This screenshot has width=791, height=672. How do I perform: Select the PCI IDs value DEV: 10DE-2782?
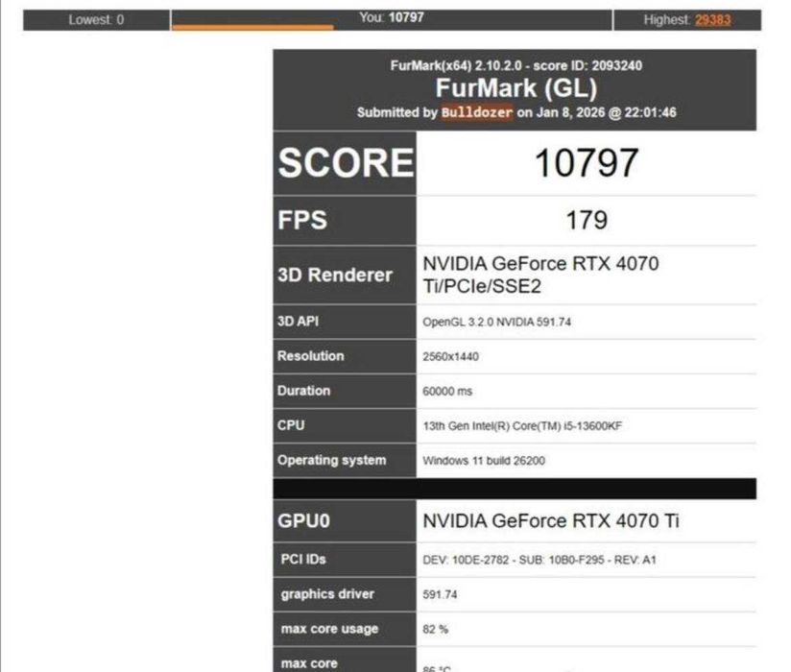(539, 560)
